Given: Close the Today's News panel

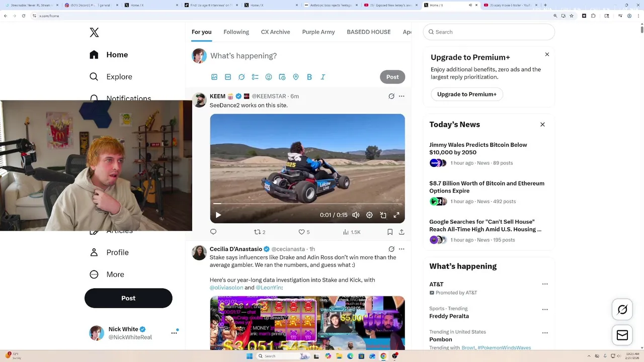Looking at the screenshot, I should (542, 124).
